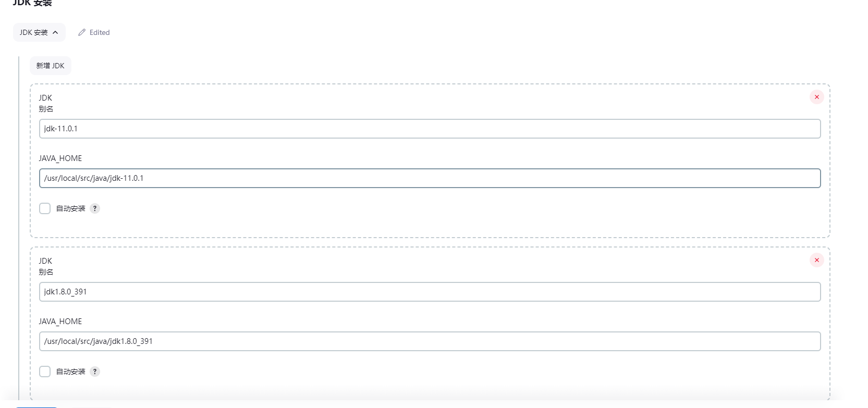Click 自动安装 label in the jdk-11.0.1 block
The height and width of the screenshot is (408, 868).
[x=71, y=208]
